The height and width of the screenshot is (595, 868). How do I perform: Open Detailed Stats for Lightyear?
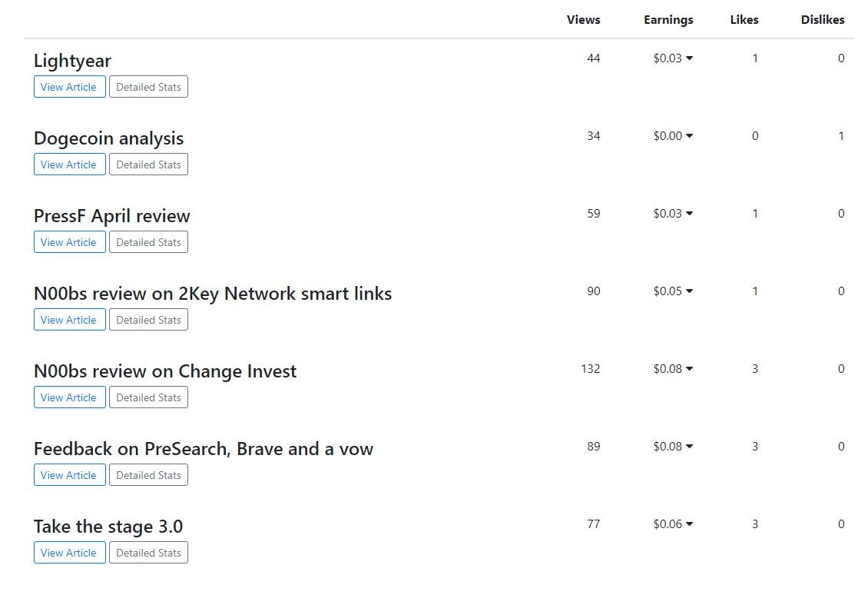(x=148, y=86)
